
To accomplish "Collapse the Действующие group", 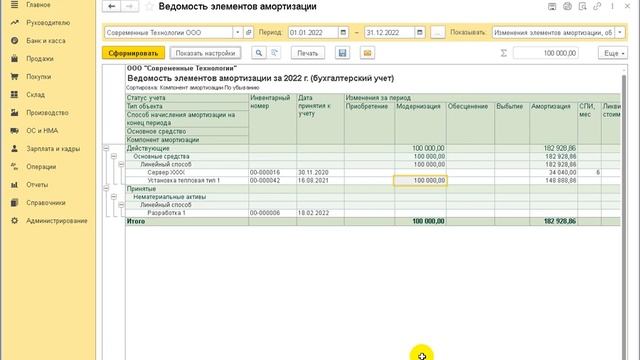I will 106,148.
